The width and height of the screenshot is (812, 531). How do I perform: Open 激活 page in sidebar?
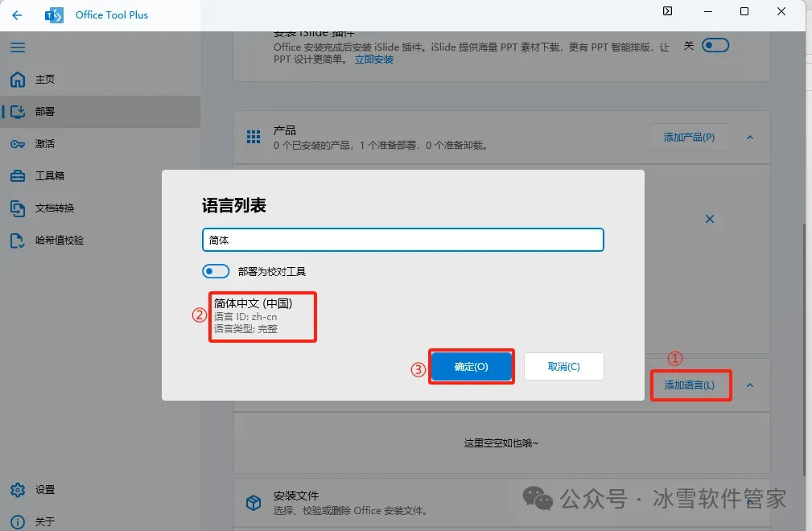(x=101, y=144)
